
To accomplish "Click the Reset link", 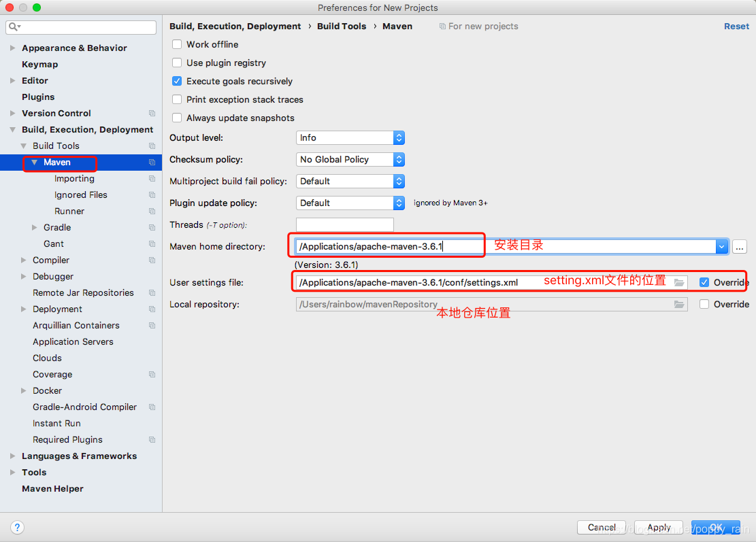I will click(736, 27).
